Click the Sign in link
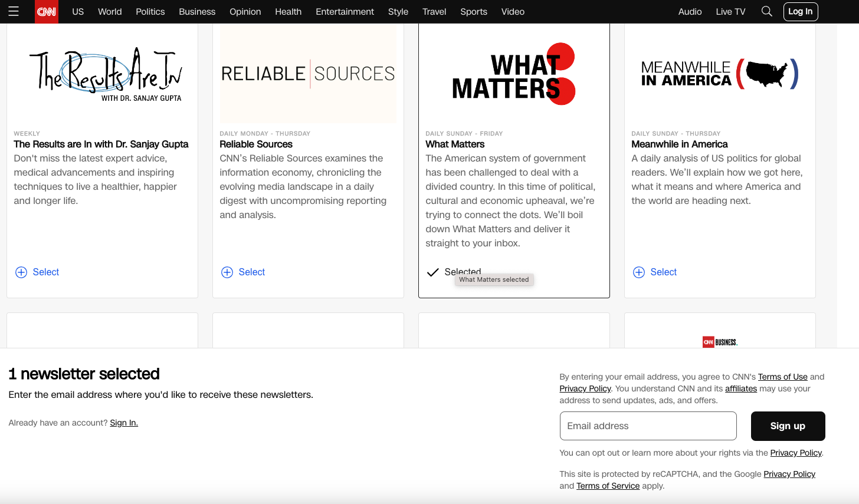 pyautogui.click(x=124, y=423)
